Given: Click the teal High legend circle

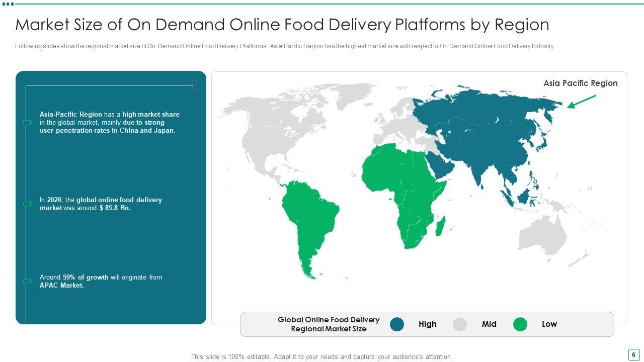Looking at the screenshot, I should (397, 324).
